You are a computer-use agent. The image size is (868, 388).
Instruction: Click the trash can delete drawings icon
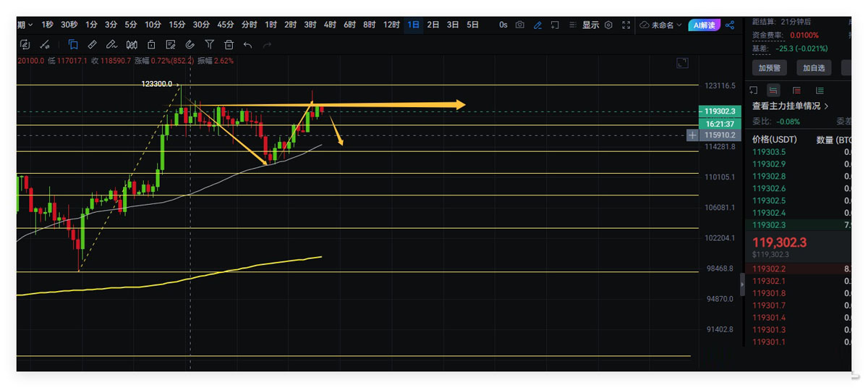229,45
